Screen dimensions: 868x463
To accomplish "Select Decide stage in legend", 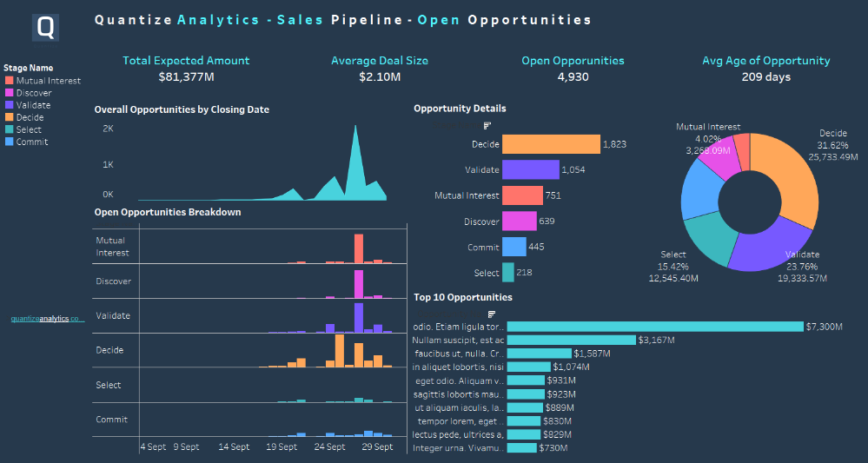I will pyautogui.click(x=30, y=117).
